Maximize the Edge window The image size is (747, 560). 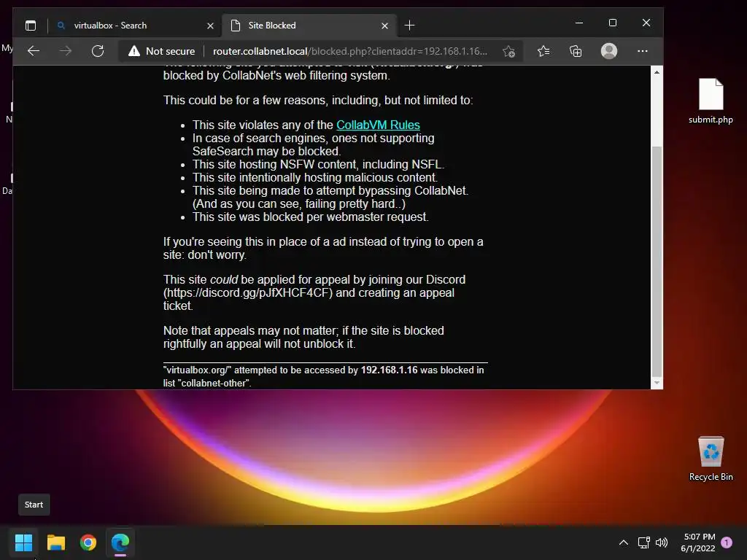click(613, 23)
